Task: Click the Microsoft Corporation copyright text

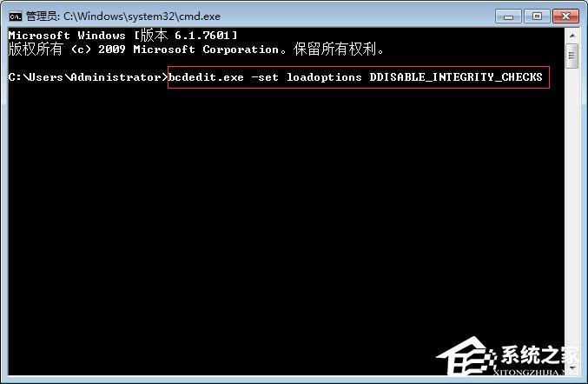Action: (206, 50)
